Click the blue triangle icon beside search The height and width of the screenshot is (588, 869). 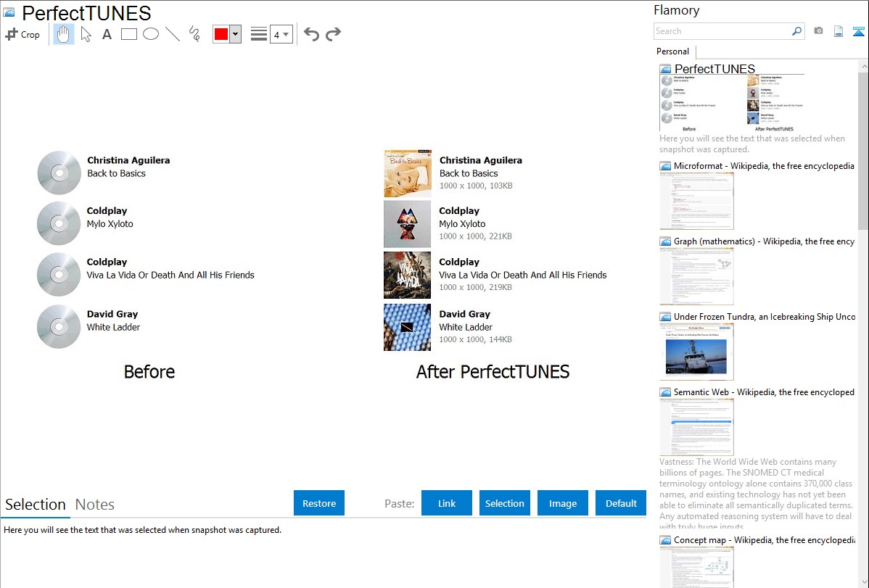858,31
